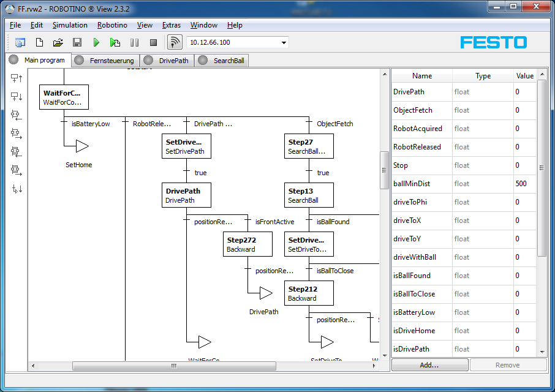Select the SetDrive... SetDriveTo step box
The width and height of the screenshot is (555, 392).
tap(309, 244)
